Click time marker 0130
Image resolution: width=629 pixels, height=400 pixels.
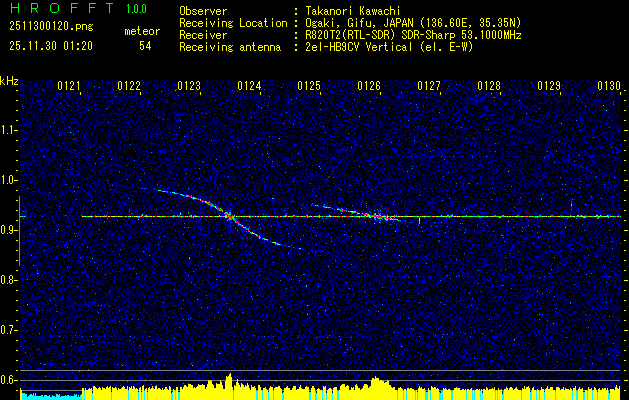click(609, 85)
